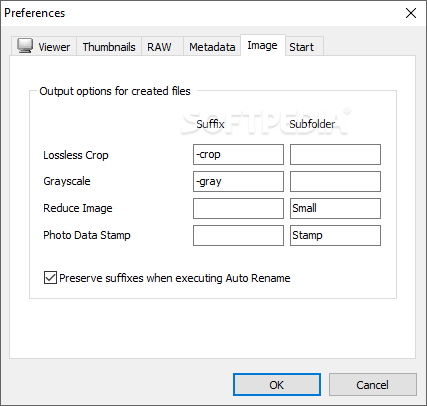Screen dimensions: 427x406
Task: Select the Image tab
Action: [262, 45]
